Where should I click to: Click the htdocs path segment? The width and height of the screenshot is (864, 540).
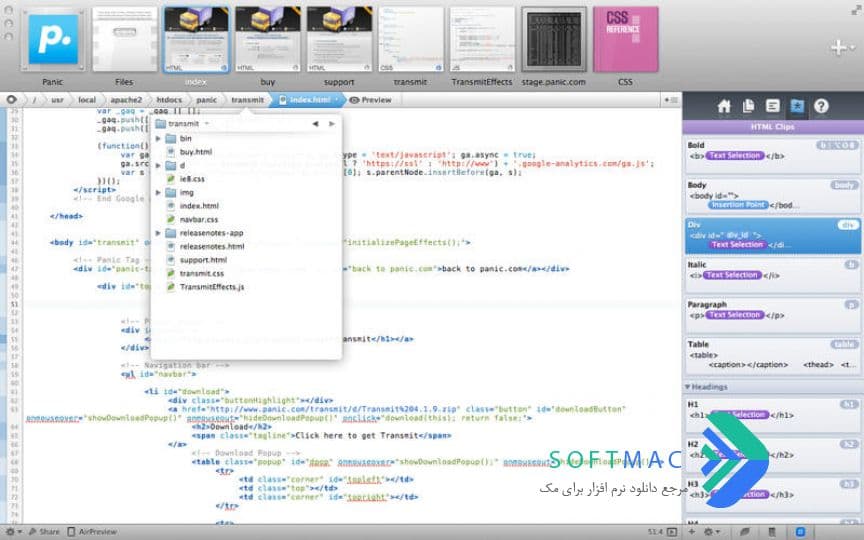169,100
